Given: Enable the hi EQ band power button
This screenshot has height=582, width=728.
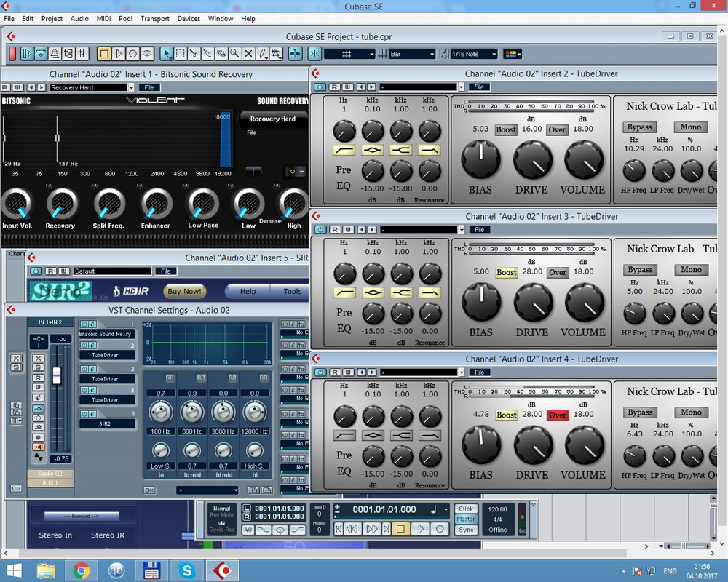Looking at the screenshot, I should 264,378.
